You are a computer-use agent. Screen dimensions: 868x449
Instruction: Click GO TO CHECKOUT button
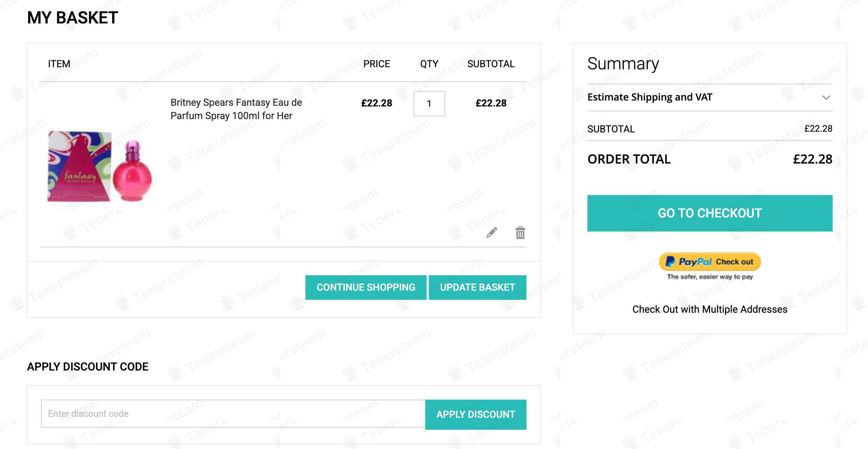(710, 213)
